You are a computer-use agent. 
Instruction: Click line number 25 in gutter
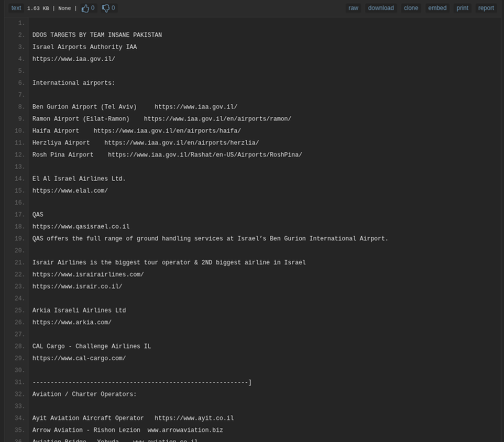19,311
